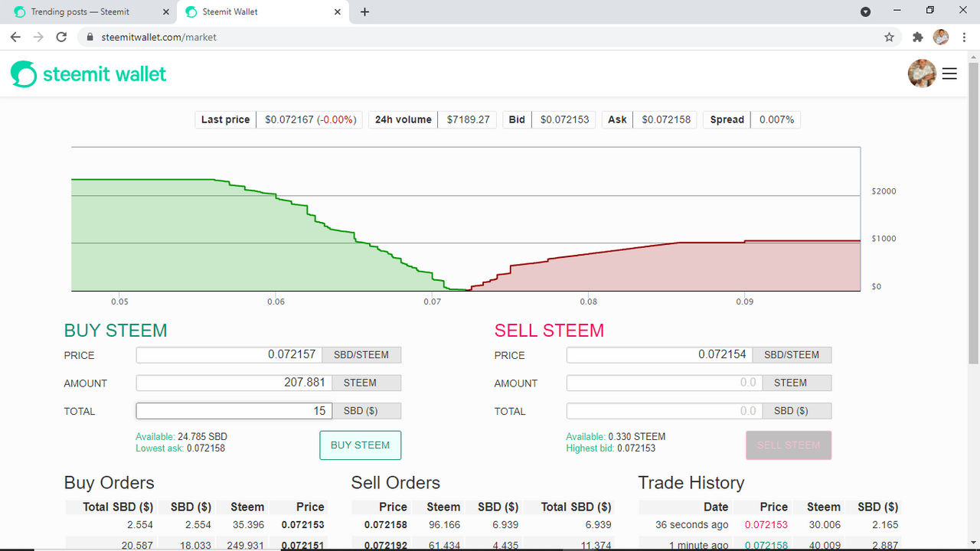
Task: Click the address bar URL
Action: click(x=159, y=37)
